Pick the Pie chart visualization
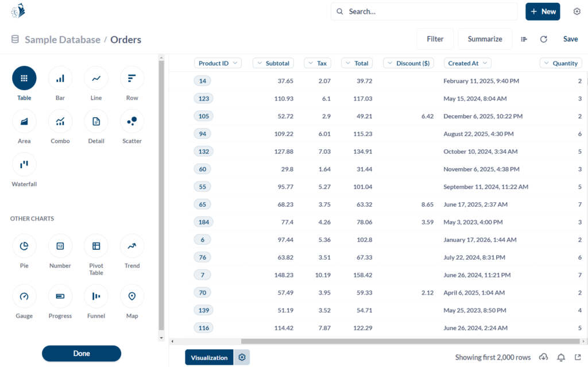This screenshot has height=367, width=588. (24, 246)
